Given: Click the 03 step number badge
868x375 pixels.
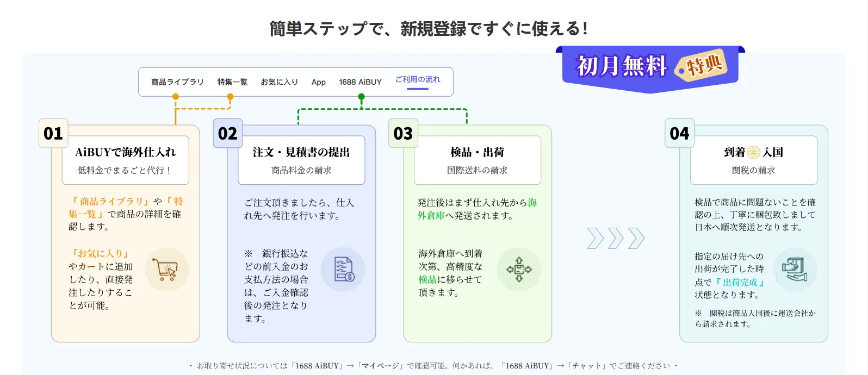Looking at the screenshot, I should [x=403, y=133].
